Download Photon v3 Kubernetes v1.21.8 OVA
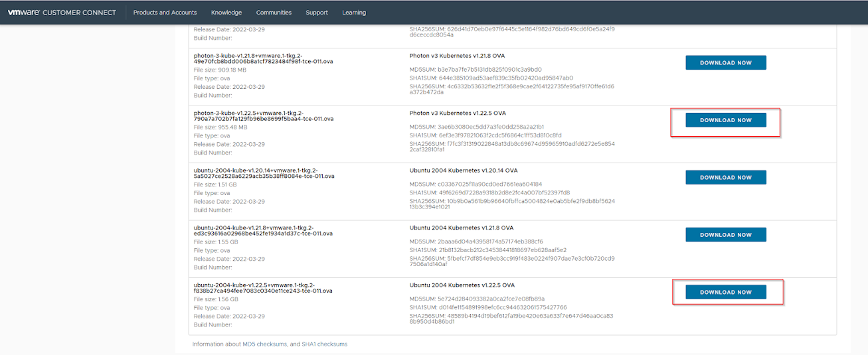868x355 pixels. point(726,62)
